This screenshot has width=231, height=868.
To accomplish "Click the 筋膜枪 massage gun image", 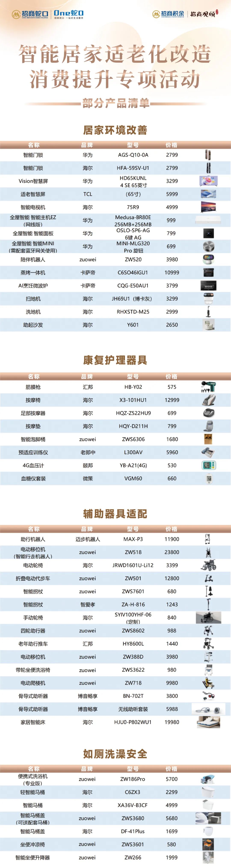I will click(208, 387).
